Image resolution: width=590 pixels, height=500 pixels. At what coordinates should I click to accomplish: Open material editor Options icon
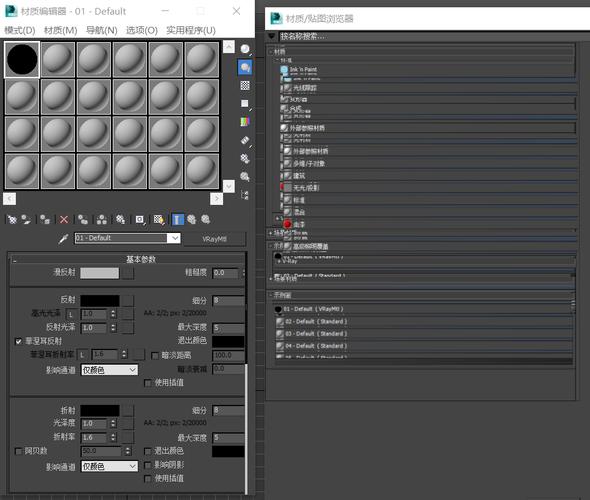[x=245, y=158]
